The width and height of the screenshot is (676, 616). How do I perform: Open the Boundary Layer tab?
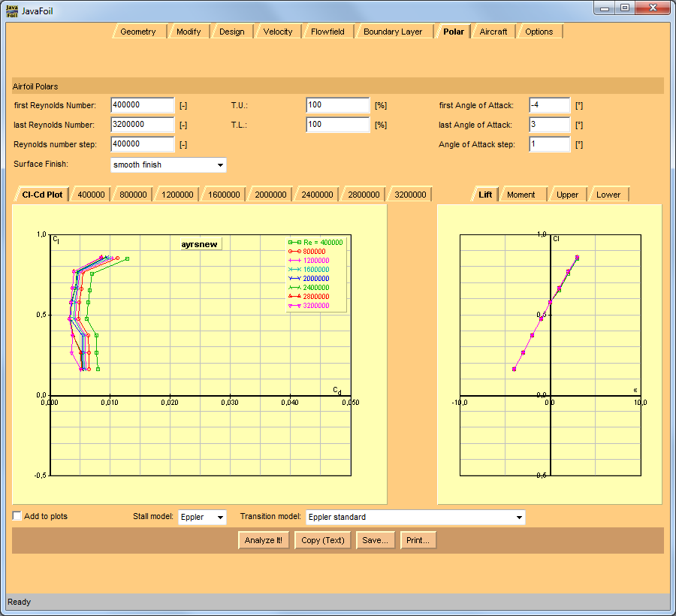pyautogui.click(x=393, y=32)
